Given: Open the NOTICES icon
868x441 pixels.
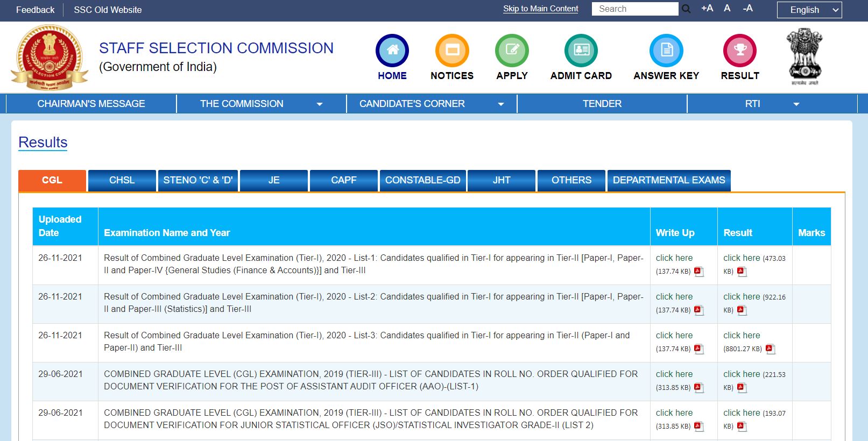Looking at the screenshot, I should click(452, 51).
